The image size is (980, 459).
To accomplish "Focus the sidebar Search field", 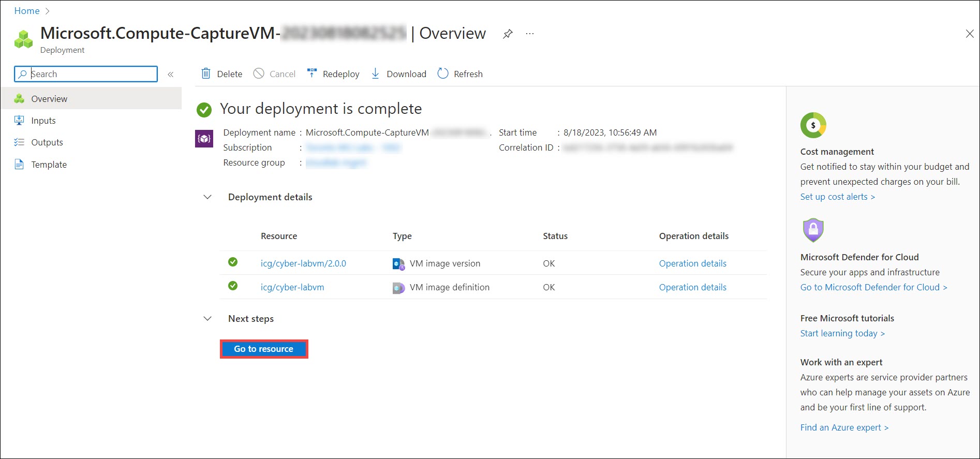I will coord(86,74).
